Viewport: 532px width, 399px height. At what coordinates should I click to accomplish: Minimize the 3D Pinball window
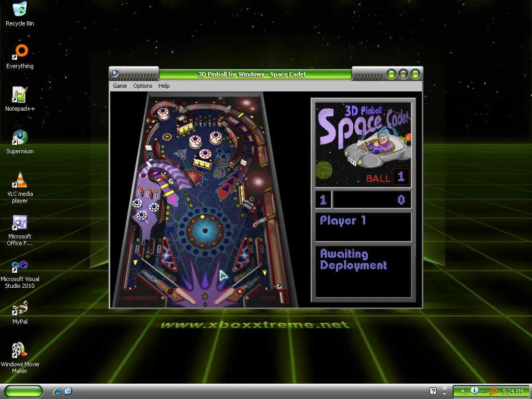click(x=391, y=74)
